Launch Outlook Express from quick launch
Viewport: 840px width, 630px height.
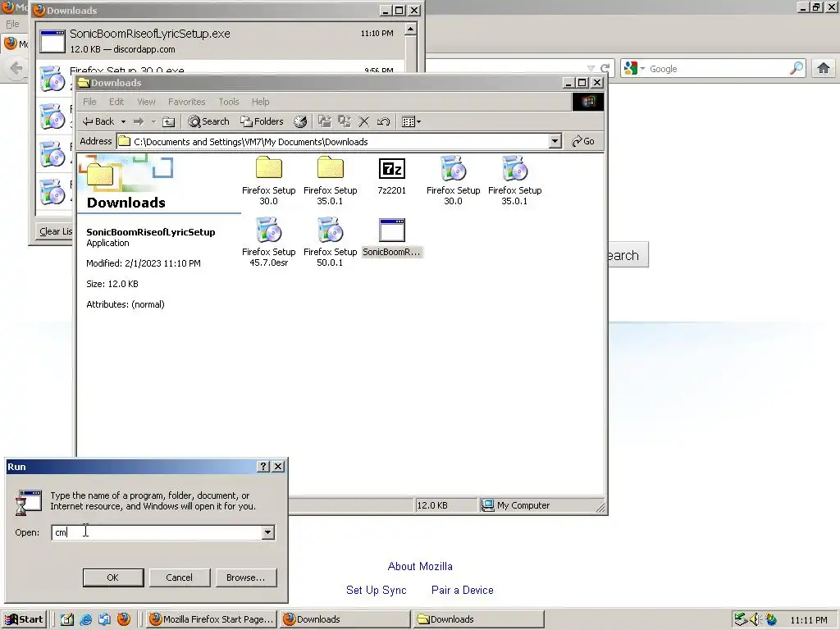coord(104,619)
